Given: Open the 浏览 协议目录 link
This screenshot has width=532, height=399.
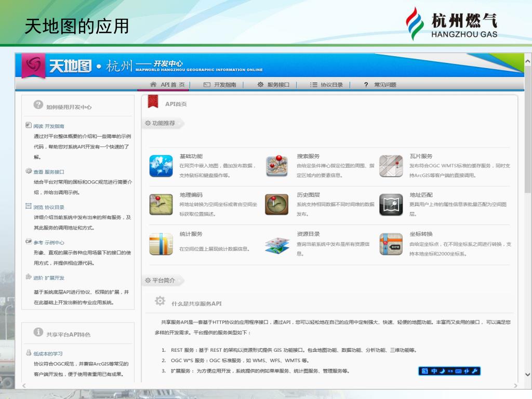Looking at the screenshot, I should pos(49,207).
